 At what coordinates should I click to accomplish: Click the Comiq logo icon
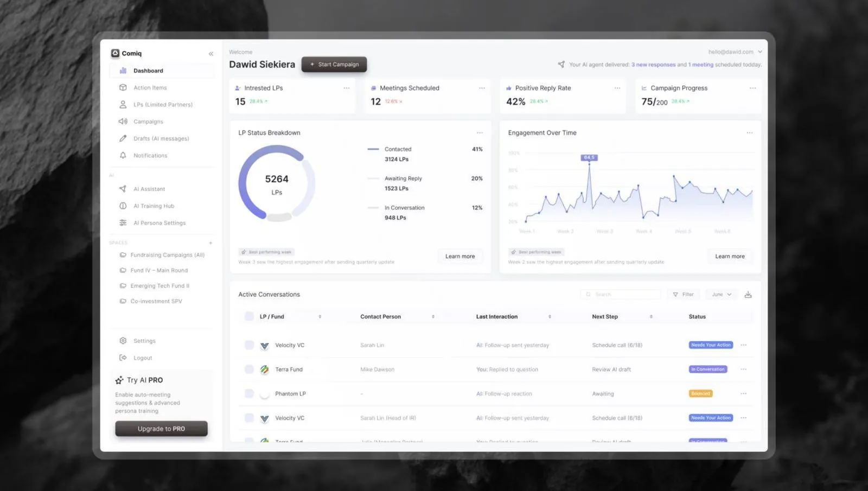115,53
